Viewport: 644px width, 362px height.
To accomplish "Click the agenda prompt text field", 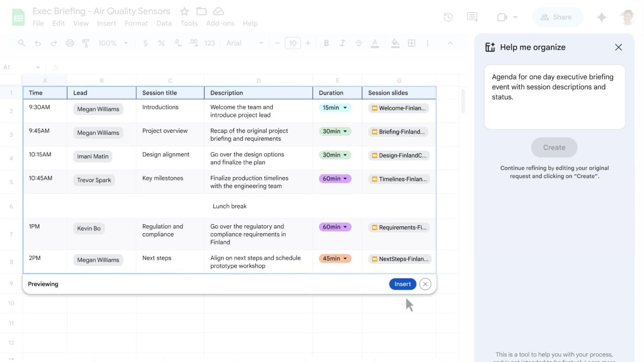I will tap(554, 97).
